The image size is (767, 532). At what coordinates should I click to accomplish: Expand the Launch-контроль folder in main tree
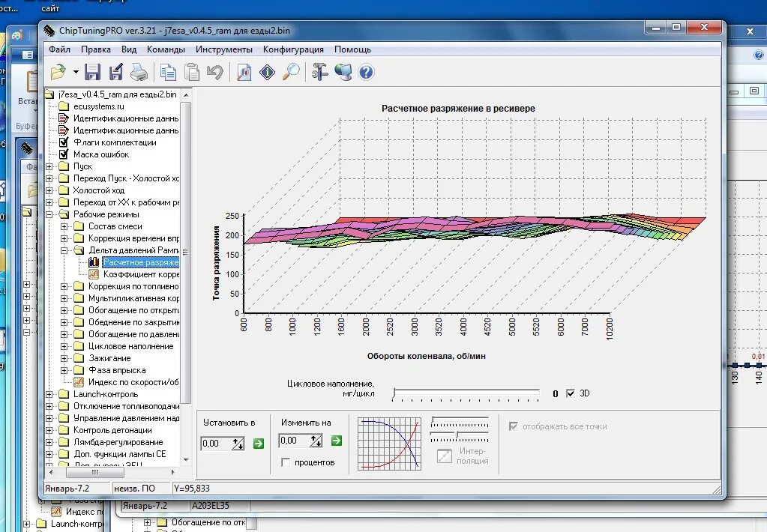pos(49,394)
